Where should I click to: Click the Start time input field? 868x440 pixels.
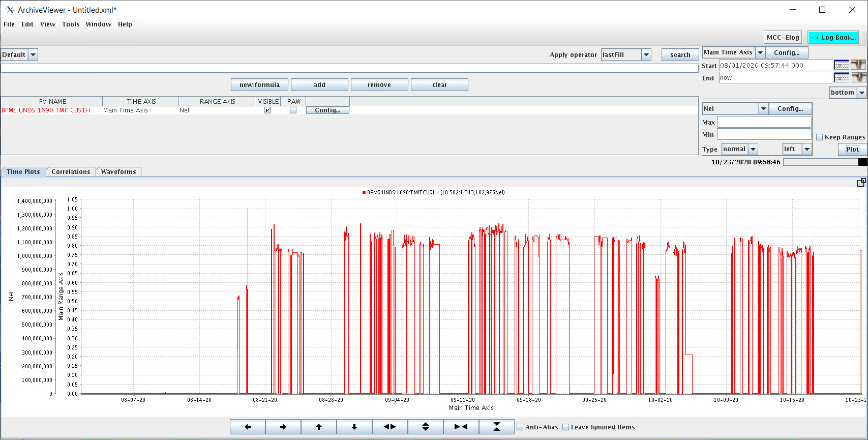(x=775, y=65)
